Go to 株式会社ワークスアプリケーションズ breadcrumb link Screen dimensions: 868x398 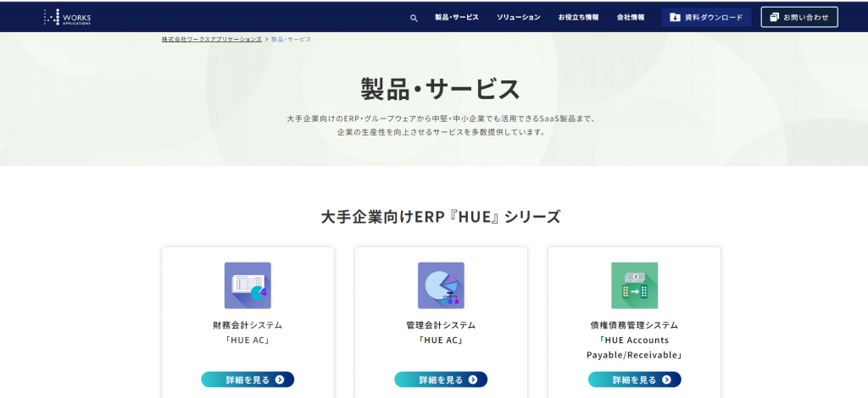coord(211,40)
